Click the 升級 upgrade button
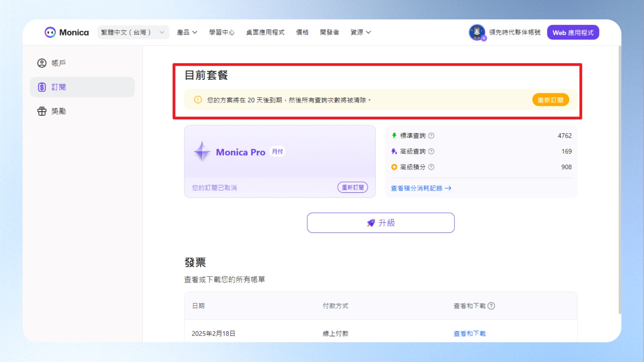 click(x=381, y=223)
